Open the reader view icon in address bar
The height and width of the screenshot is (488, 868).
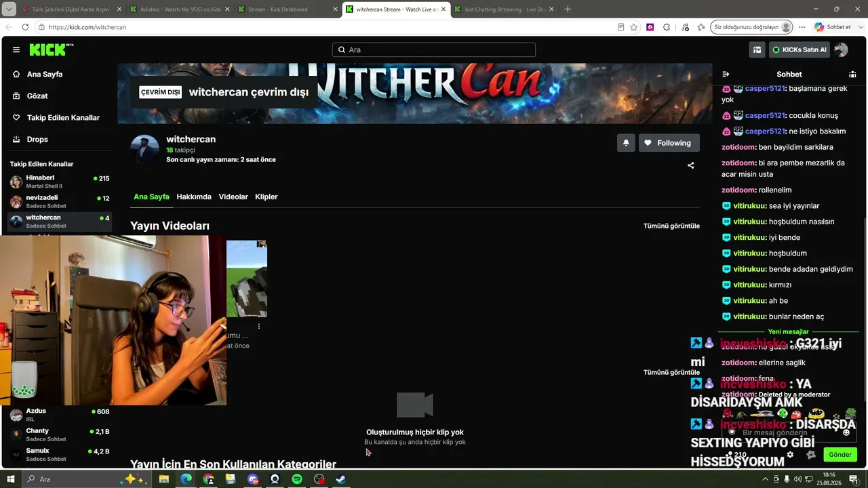pyautogui.click(x=620, y=27)
